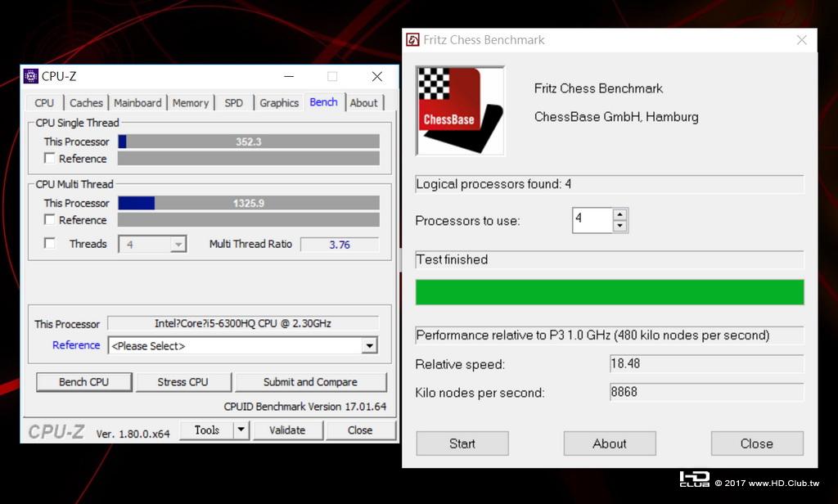Go to the SPD tab

233,102
